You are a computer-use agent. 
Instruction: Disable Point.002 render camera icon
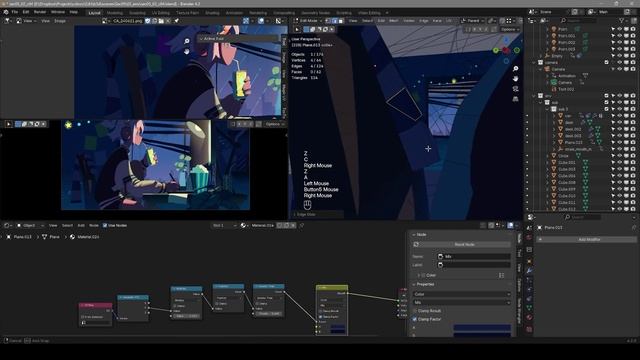tap(633, 42)
